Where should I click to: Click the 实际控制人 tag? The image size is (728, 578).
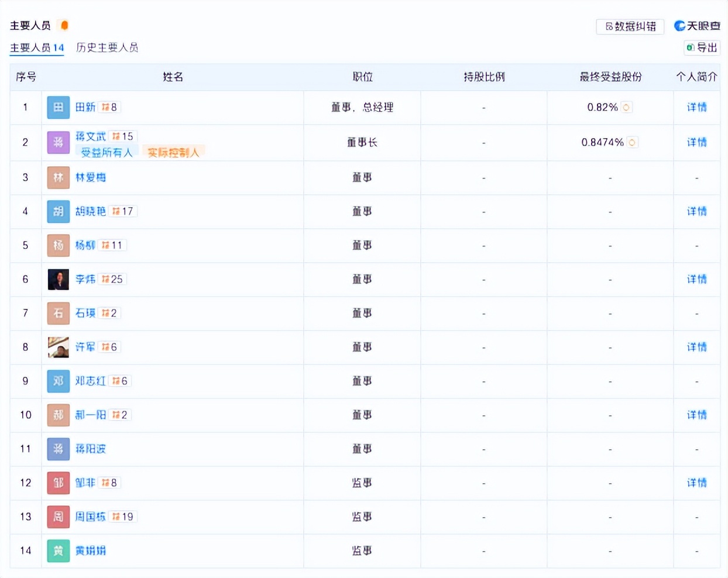click(173, 153)
